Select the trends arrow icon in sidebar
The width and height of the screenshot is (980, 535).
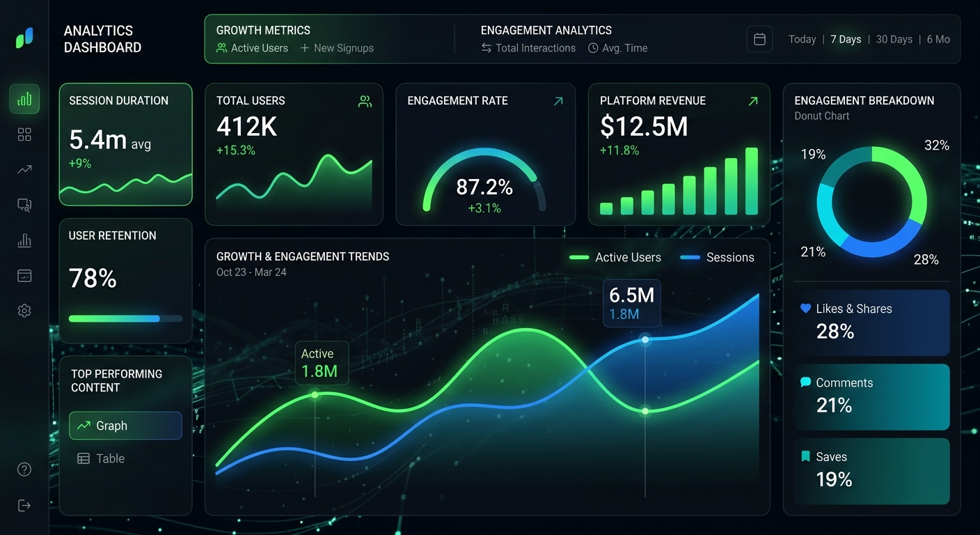[x=24, y=169]
